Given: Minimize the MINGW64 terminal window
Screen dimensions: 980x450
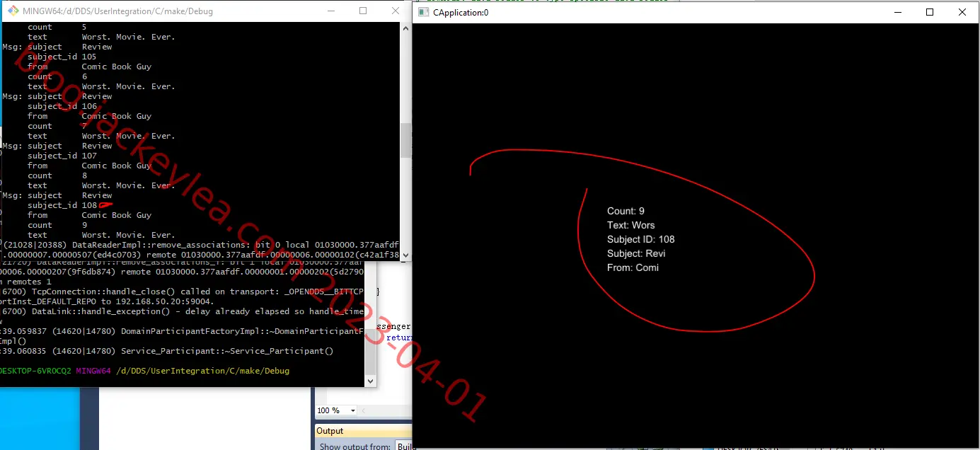Looking at the screenshot, I should tap(330, 11).
